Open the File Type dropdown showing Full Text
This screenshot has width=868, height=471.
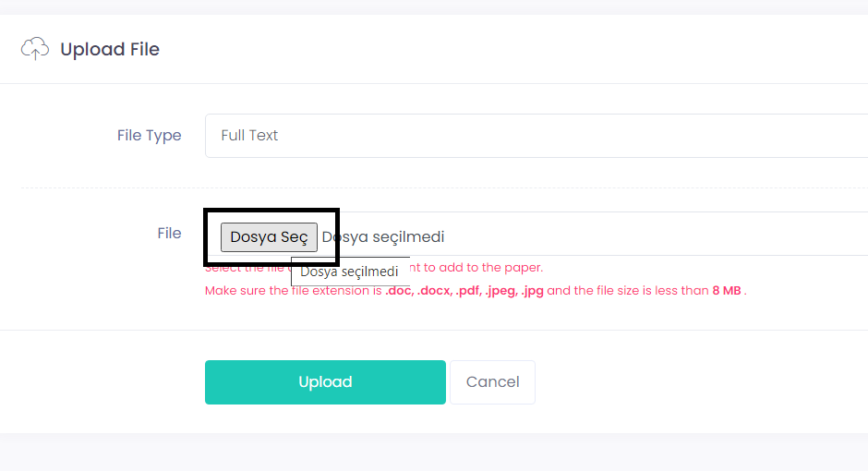point(536,136)
